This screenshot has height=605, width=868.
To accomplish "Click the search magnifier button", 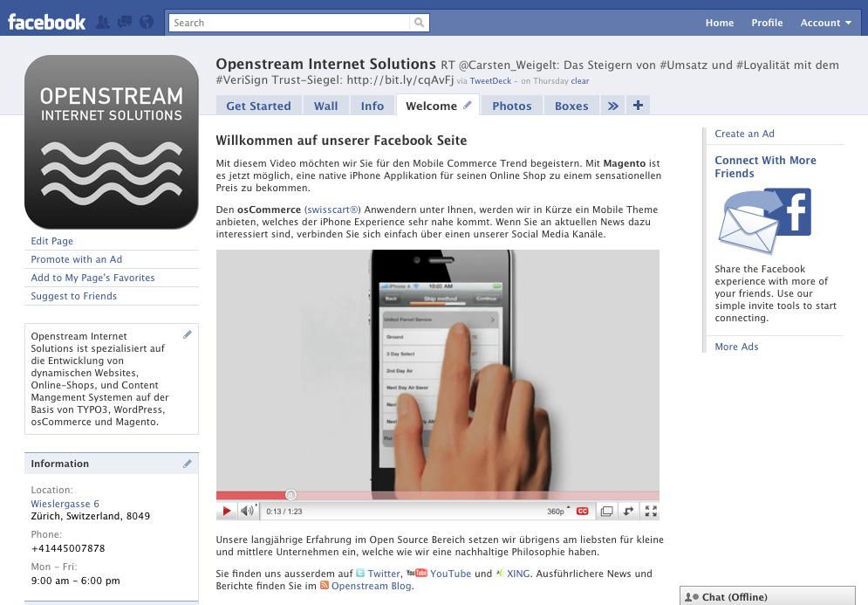I will click(x=420, y=23).
